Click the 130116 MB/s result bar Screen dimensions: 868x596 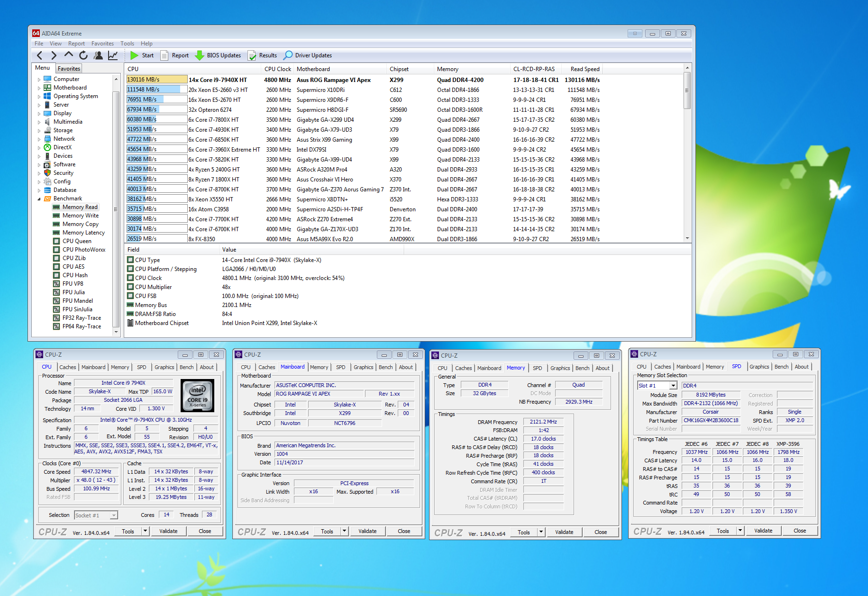[x=157, y=80]
